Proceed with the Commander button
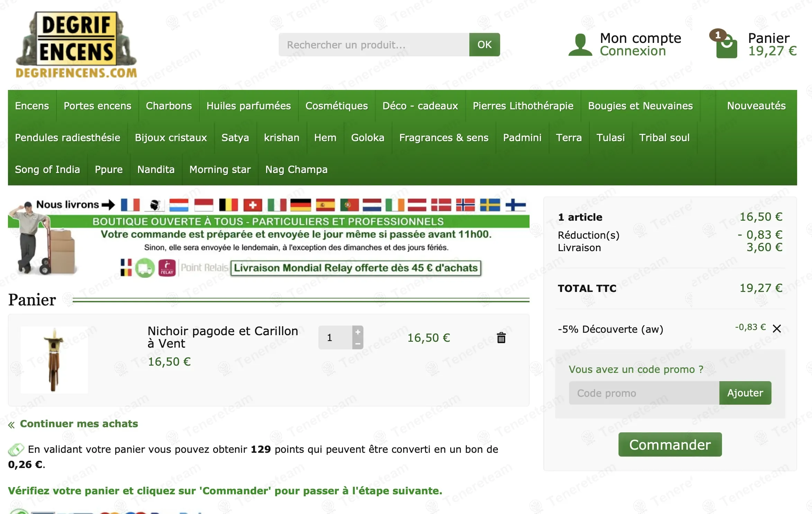This screenshot has height=514, width=812. [x=670, y=444]
